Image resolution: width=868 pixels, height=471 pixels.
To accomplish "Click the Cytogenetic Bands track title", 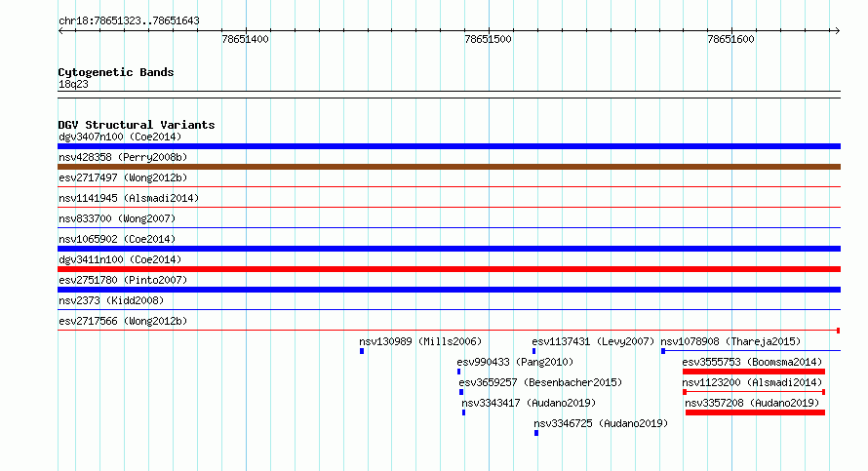I will click(x=116, y=72).
